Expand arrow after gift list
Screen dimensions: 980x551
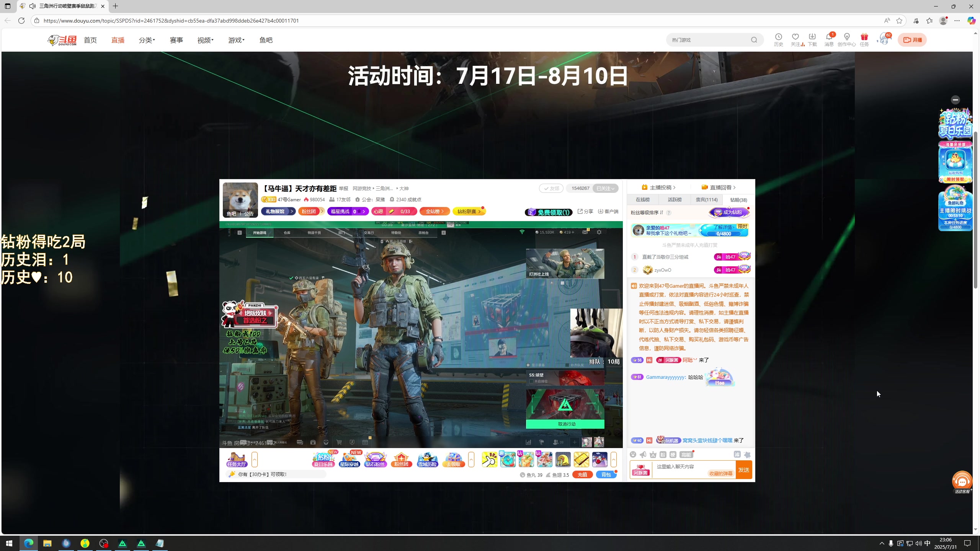click(x=614, y=459)
